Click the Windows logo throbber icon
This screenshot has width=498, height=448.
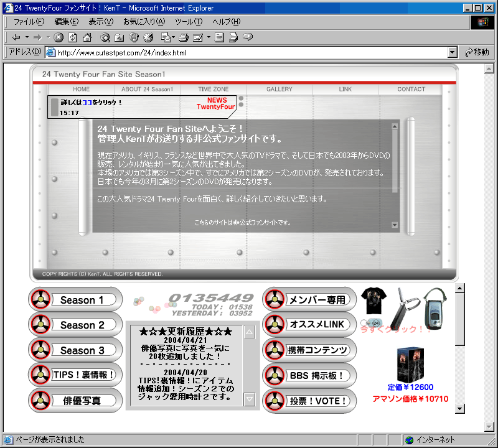coord(482,22)
